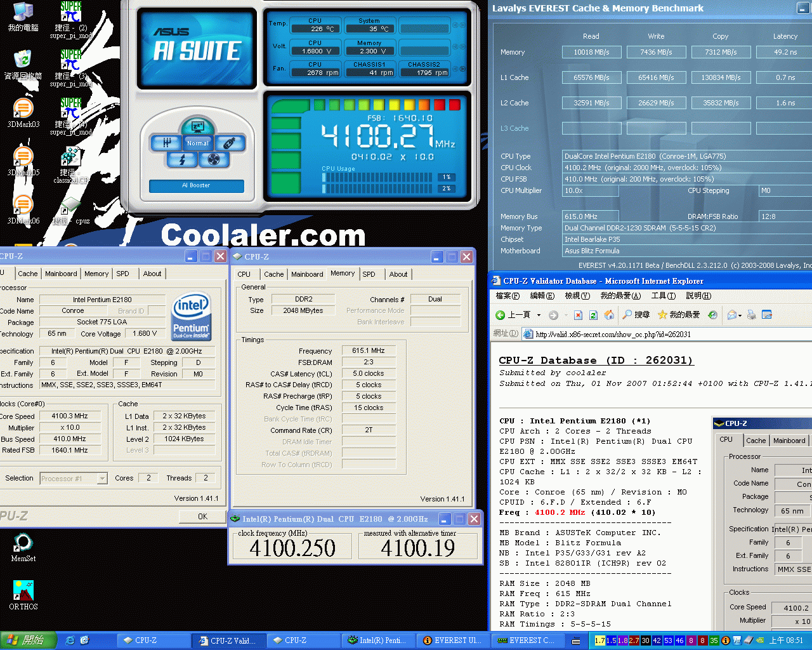Screen dimensions: 812x650
Task: Click the URL address field in Internet Explorer
Action: tap(666, 334)
